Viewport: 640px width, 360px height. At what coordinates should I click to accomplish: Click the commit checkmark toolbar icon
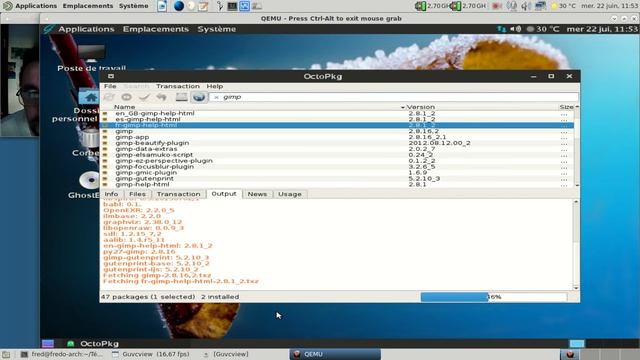click(x=144, y=97)
